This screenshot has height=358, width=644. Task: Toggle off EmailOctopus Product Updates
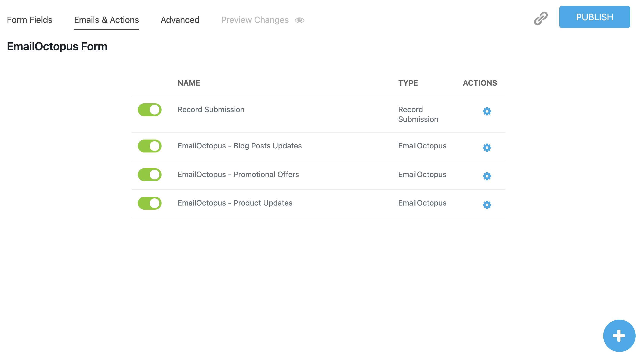149,203
